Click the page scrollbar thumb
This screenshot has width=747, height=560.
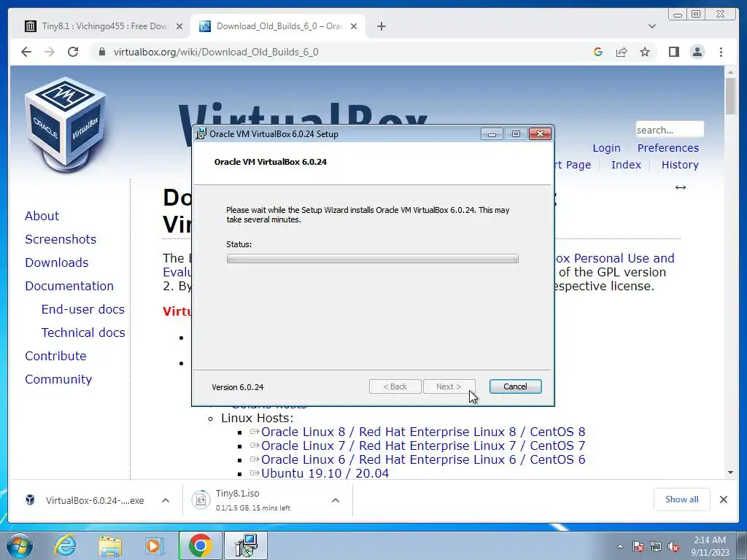tap(730, 96)
